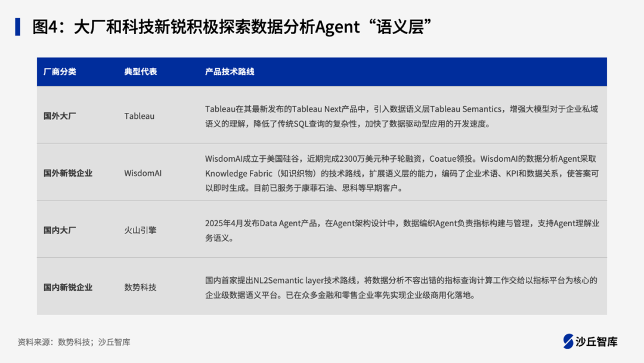
Task: Click the 火山引擎 cell
Action: point(140,230)
